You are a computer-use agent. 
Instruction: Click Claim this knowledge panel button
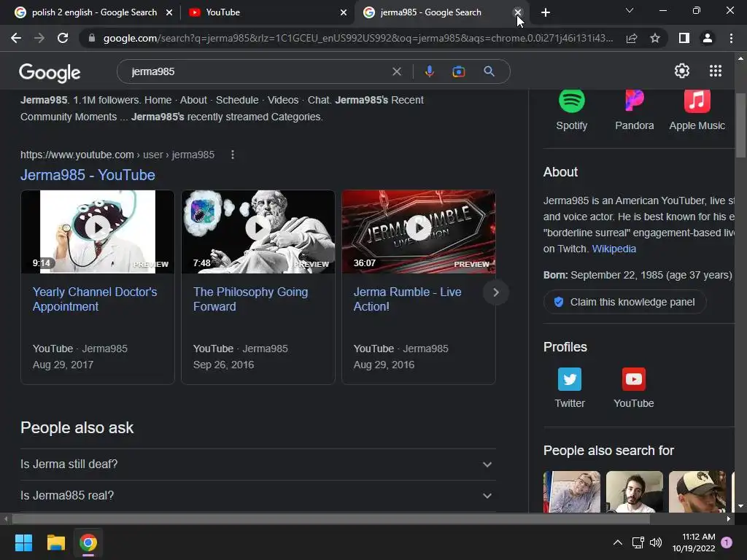point(624,302)
